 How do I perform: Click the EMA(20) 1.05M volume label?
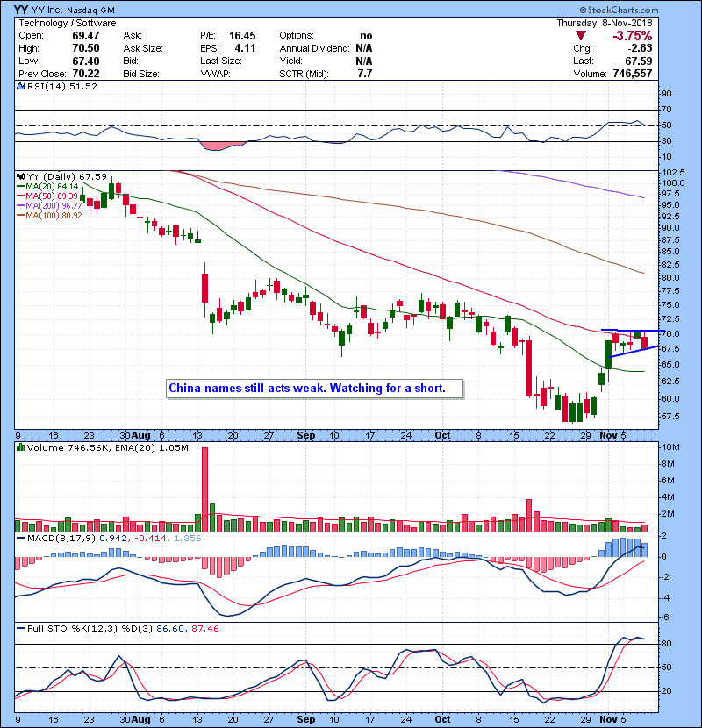click(x=153, y=447)
